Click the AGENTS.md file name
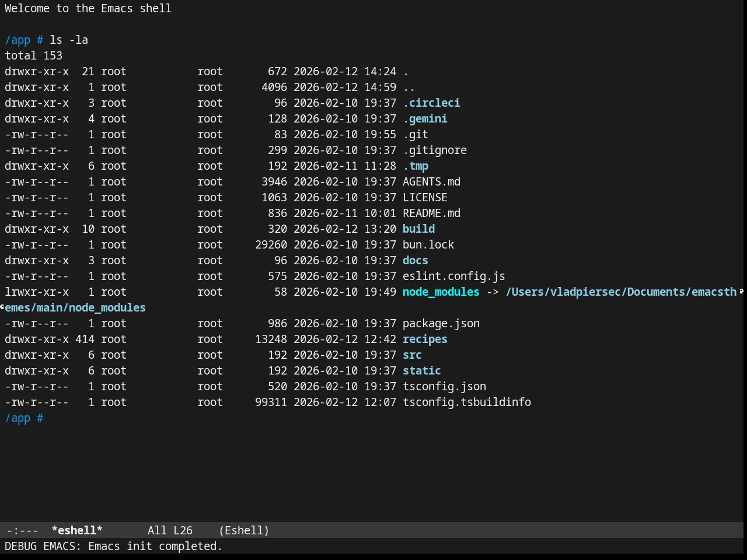 point(431,181)
